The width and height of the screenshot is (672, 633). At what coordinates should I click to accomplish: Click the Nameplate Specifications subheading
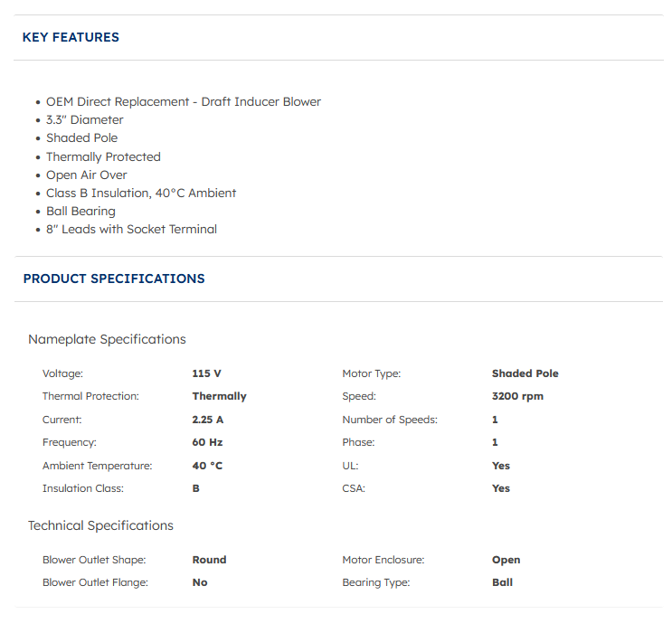pyautogui.click(x=107, y=339)
